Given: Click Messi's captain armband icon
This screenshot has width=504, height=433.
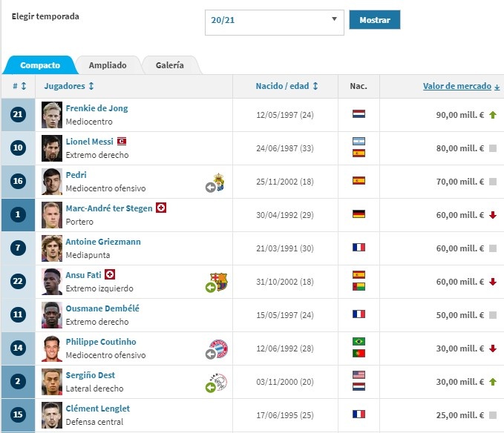Looking at the screenshot, I should click(122, 141).
